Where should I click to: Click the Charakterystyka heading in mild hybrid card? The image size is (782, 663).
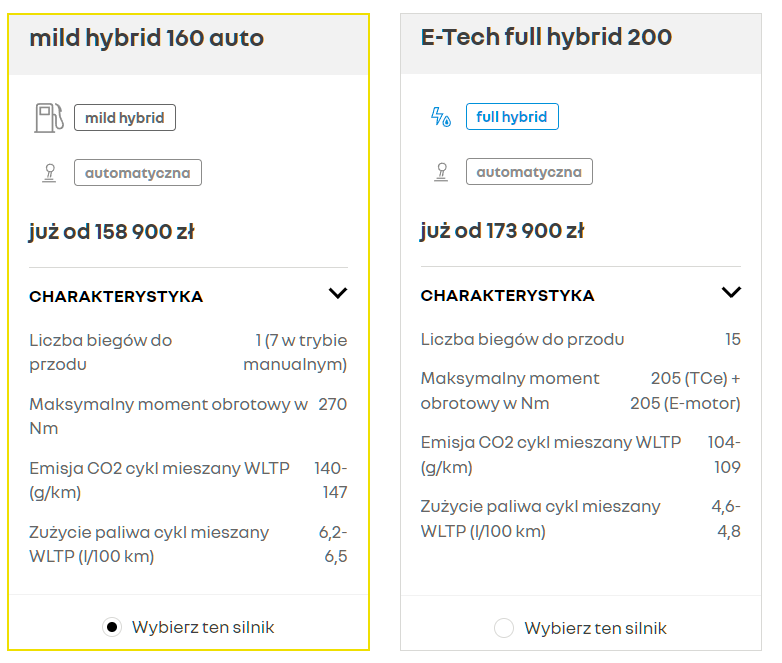point(116,296)
